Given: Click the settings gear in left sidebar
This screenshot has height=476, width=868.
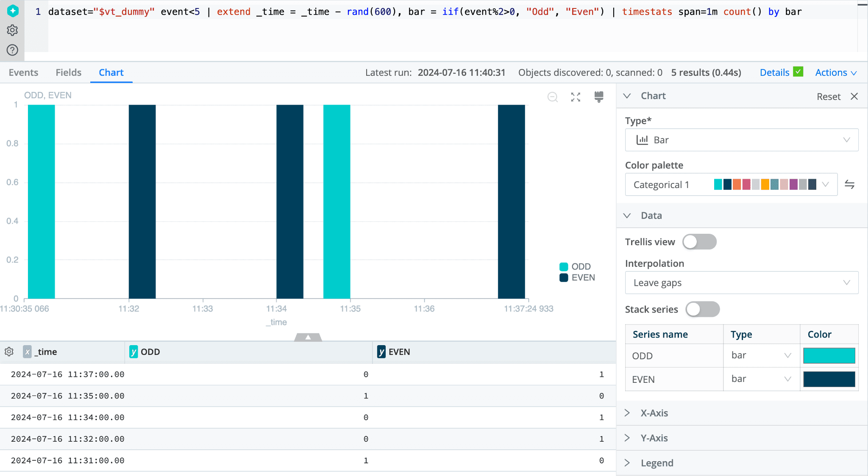Looking at the screenshot, I should coord(12,30).
